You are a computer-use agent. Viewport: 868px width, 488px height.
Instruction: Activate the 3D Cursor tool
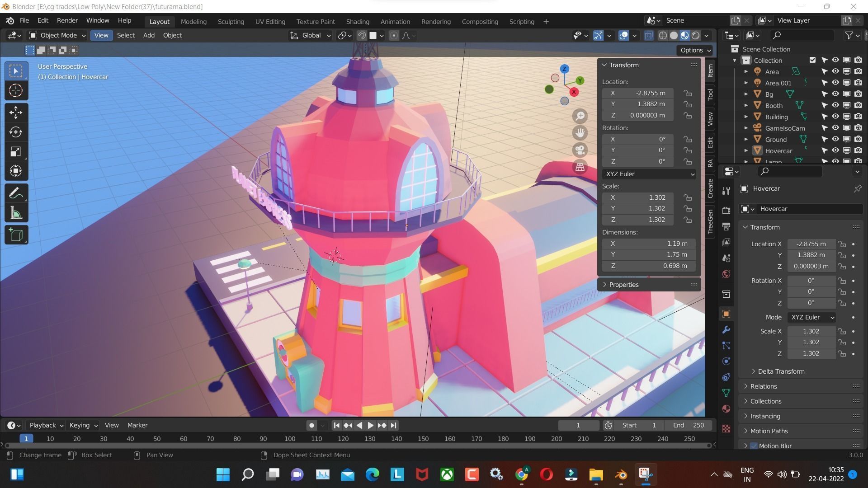click(x=16, y=91)
